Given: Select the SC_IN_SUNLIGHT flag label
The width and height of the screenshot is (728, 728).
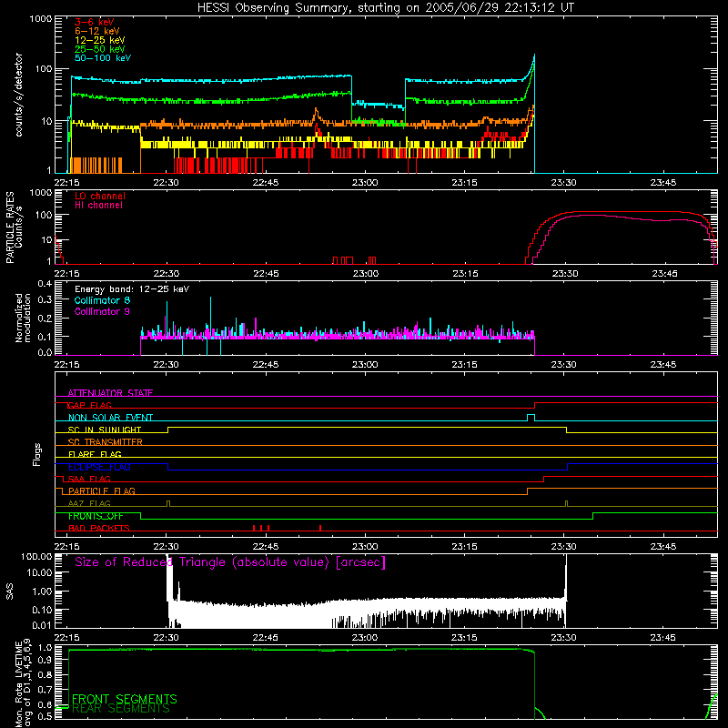Looking at the screenshot, I should 105,430.
